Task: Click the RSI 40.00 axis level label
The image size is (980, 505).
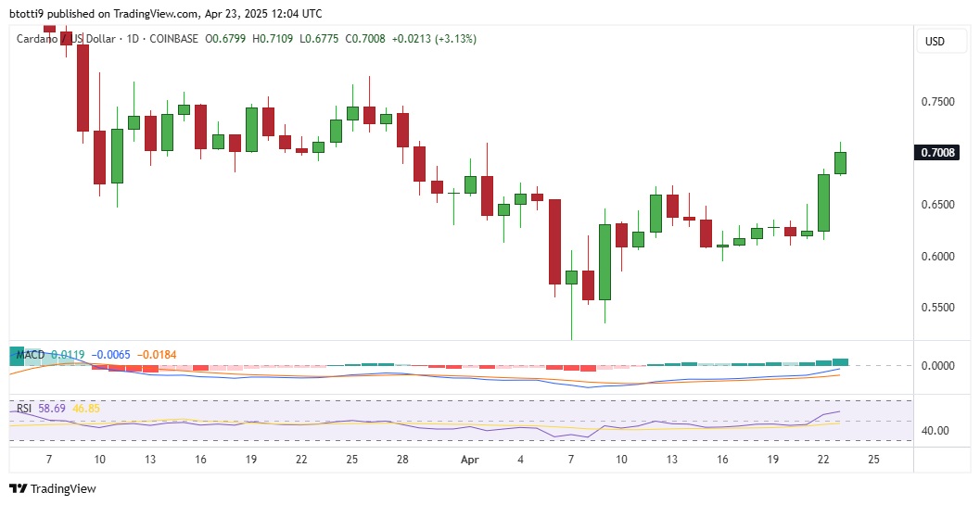Action: [x=936, y=431]
